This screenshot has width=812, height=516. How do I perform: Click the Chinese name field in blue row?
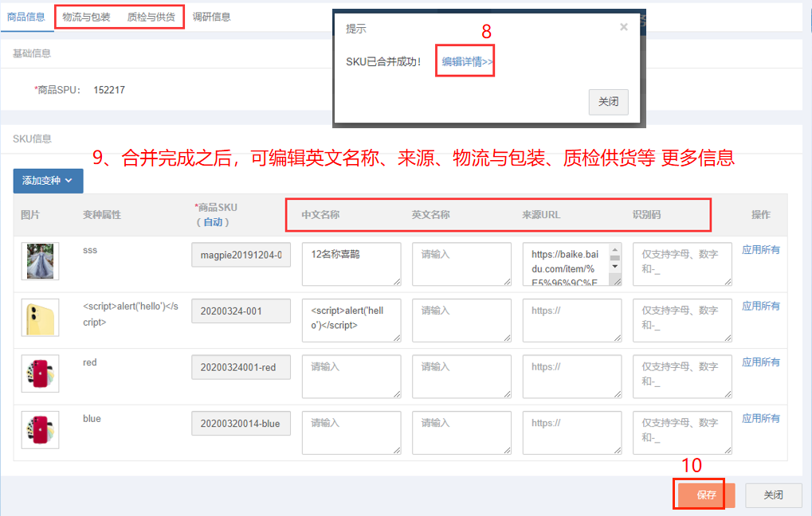[351, 432]
